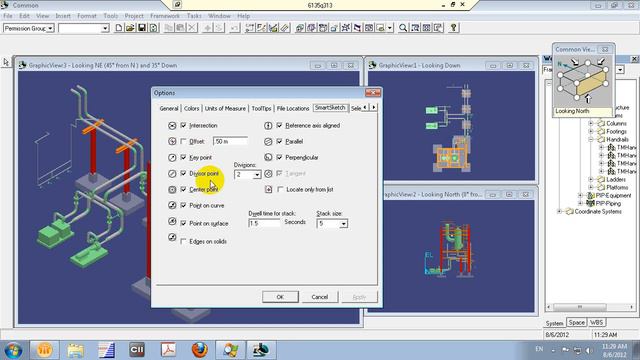640x360 pixels.
Task: Open Firefox from the taskbar
Action: click(200, 350)
